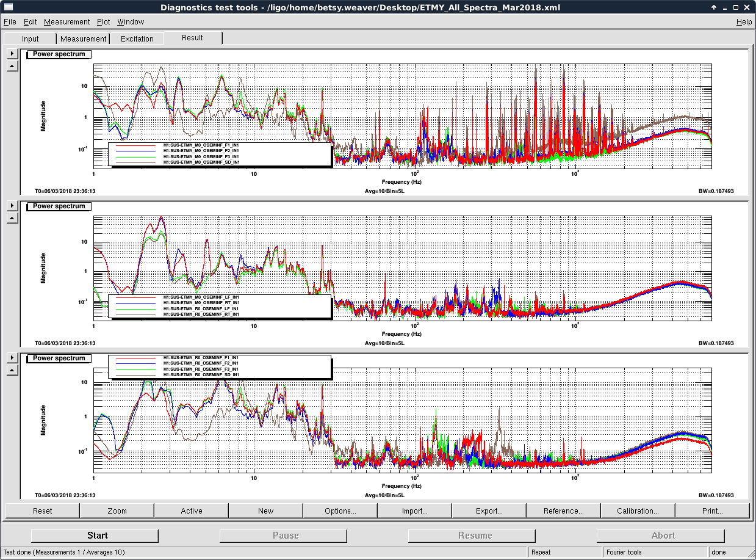Start the measurement
Viewport: 756px width, 560px height.
[x=95, y=536]
